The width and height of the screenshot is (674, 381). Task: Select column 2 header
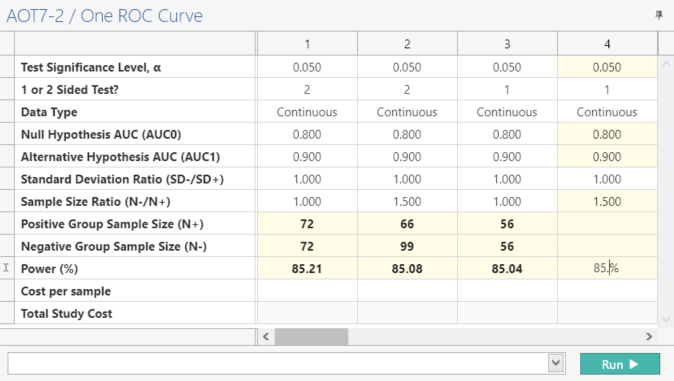click(x=407, y=44)
